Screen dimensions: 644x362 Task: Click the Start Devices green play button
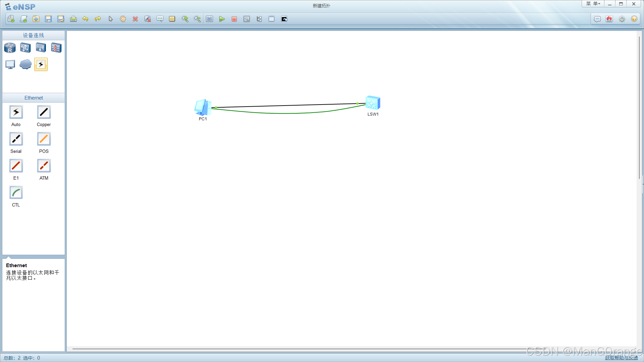[x=222, y=19]
